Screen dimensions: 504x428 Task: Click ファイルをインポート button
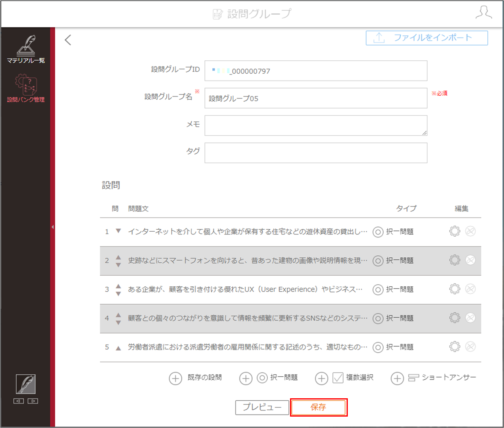427,38
